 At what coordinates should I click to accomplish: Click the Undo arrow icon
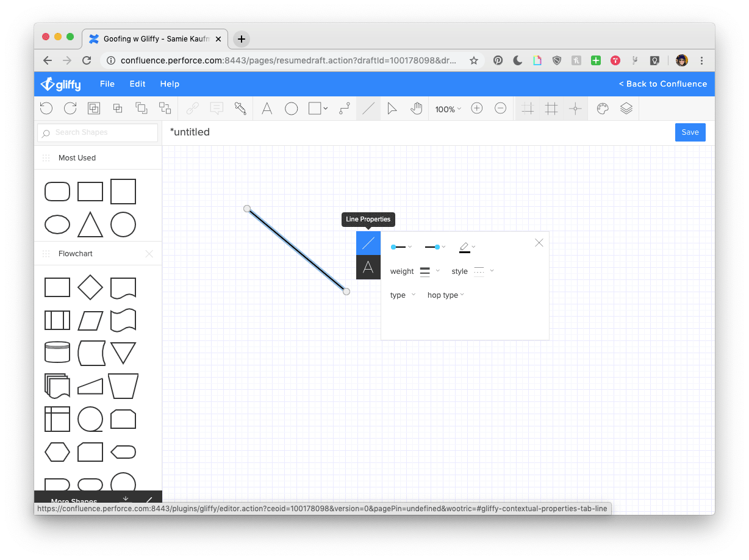(46, 109)
